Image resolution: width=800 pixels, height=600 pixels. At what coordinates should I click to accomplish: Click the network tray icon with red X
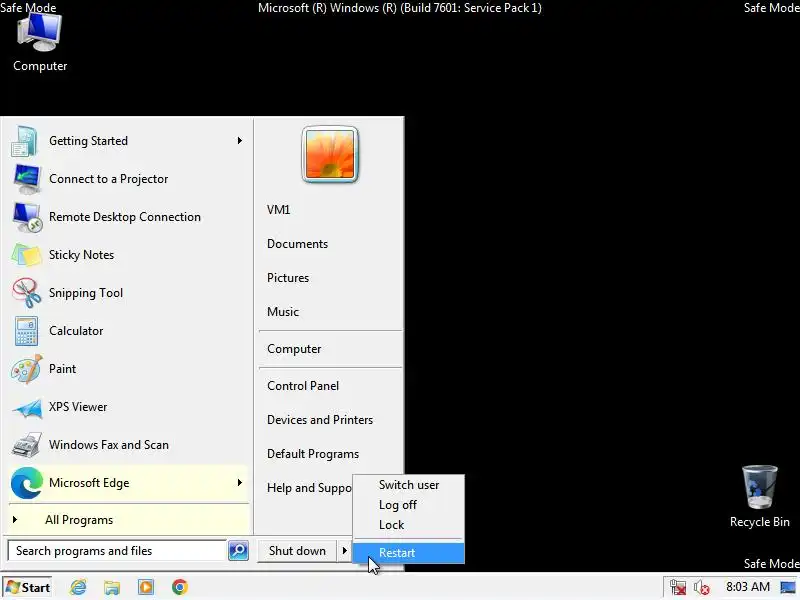pos(678,587)
